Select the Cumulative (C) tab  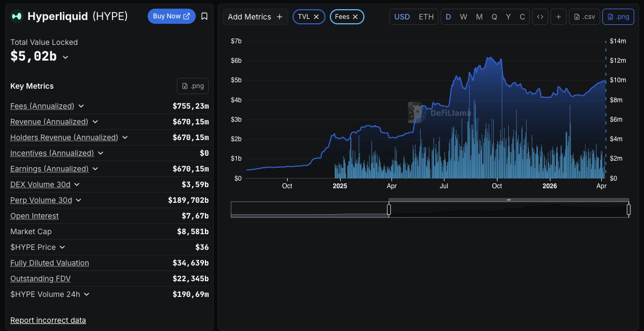coord(522,17)
